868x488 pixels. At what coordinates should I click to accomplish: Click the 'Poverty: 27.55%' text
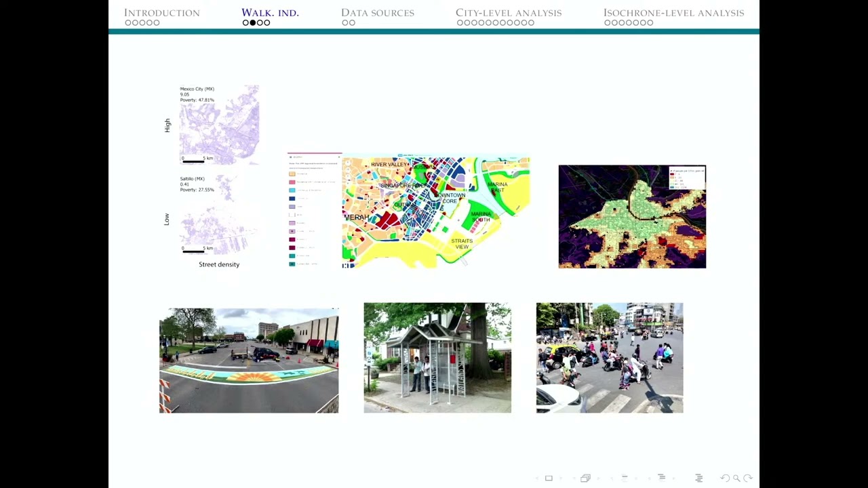click(197, 190)
